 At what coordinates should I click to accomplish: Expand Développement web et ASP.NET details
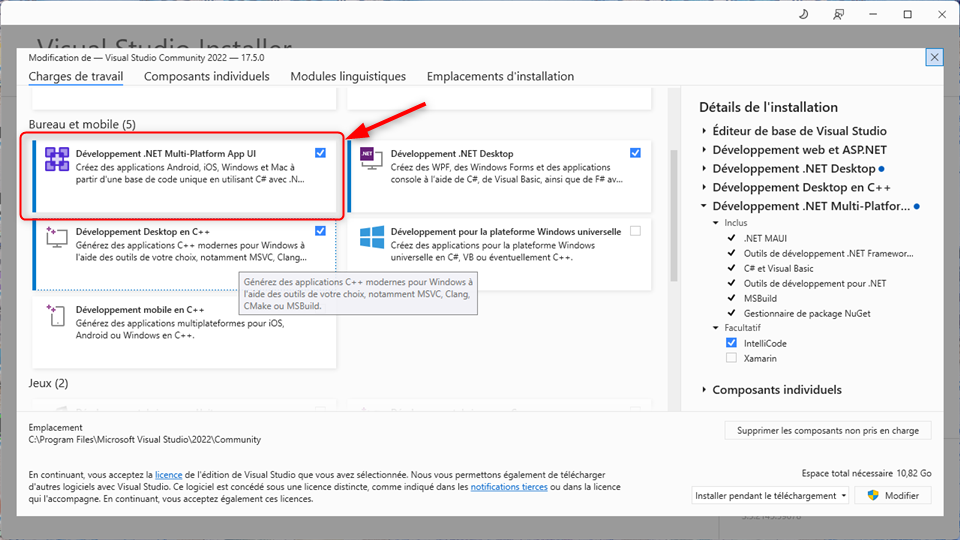(x=704, y=150)
